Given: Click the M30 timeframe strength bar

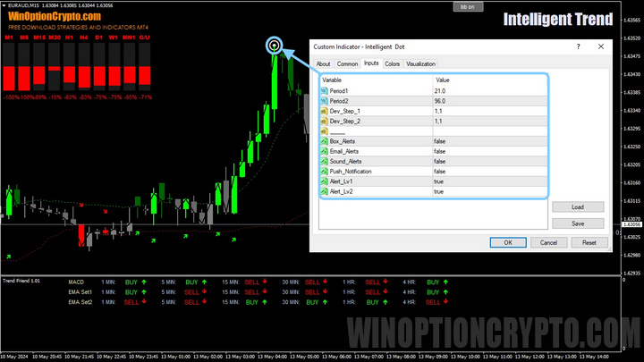Looking at the screenshot, I should [55, 65].
